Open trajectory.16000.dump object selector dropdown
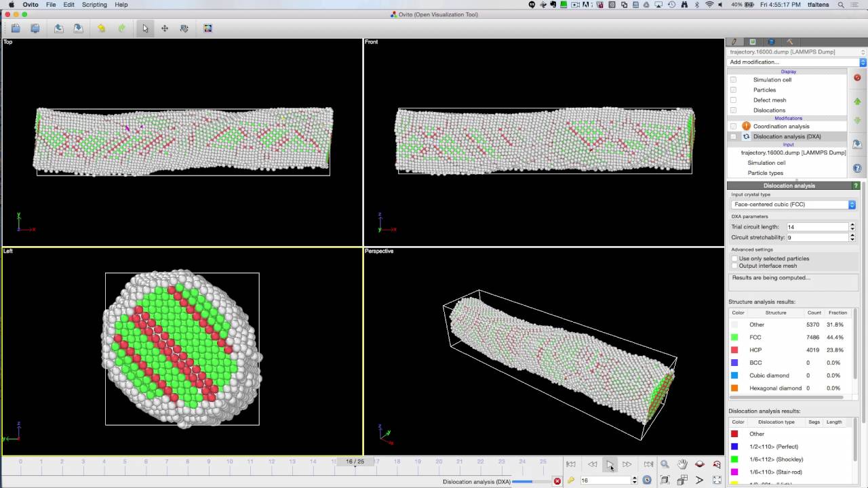The image size is (868, 488). tap(797, 52)
